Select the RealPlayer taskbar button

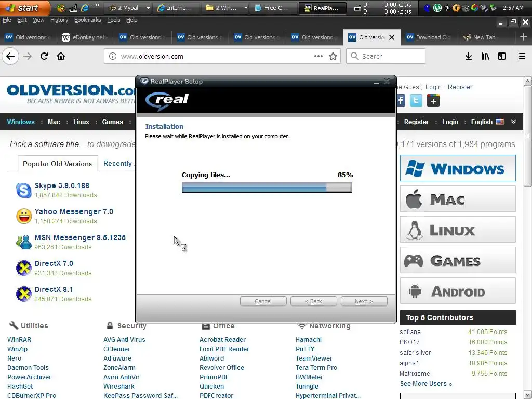(x=322, y=8)
